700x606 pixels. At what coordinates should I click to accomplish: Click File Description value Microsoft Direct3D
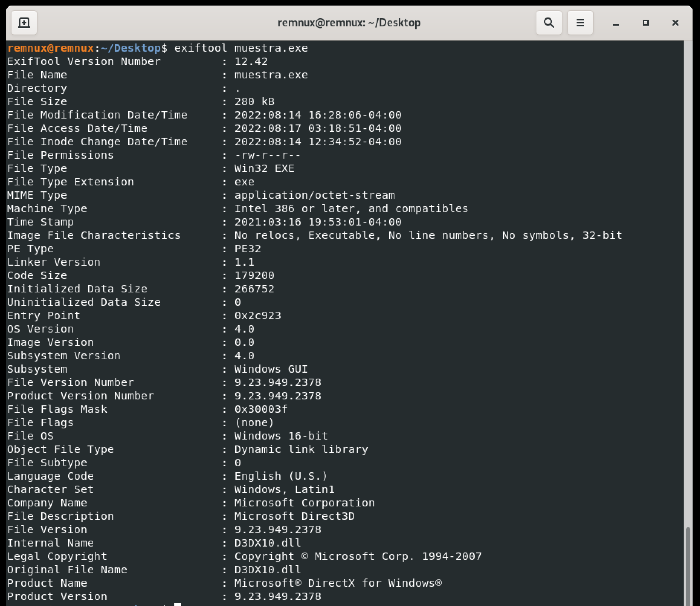coord(294,516)
